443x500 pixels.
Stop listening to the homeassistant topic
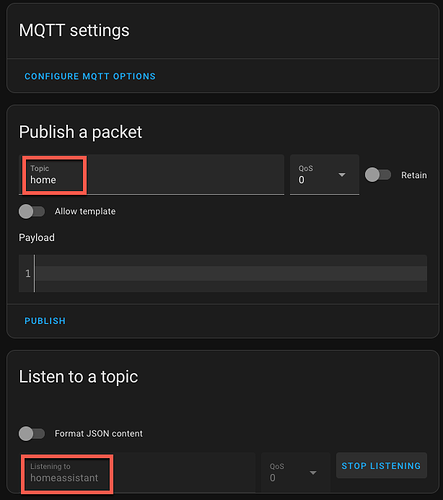pyautogui.click(x=381, y=465)
